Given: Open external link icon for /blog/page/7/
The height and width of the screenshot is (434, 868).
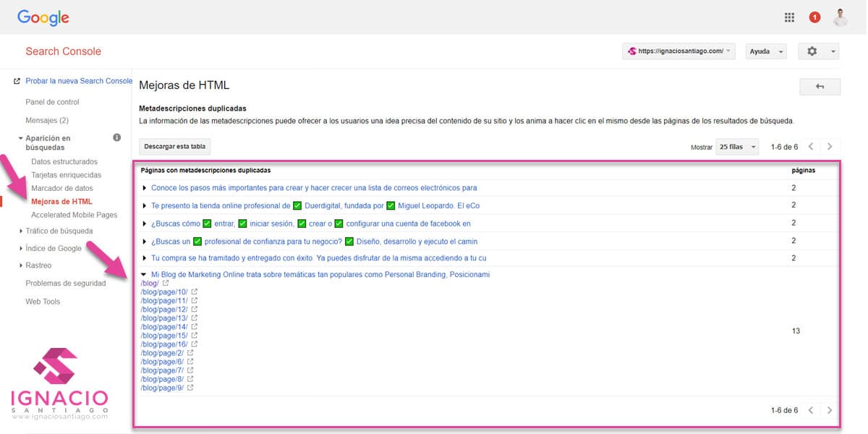Looking at the screenshot, I should [x=190, y=370].
